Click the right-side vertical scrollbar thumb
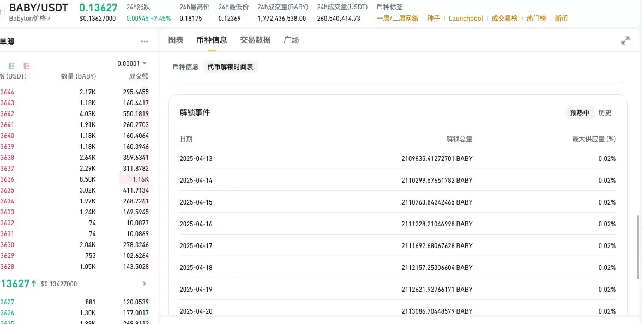644x324 pixels. click(638, 247)
